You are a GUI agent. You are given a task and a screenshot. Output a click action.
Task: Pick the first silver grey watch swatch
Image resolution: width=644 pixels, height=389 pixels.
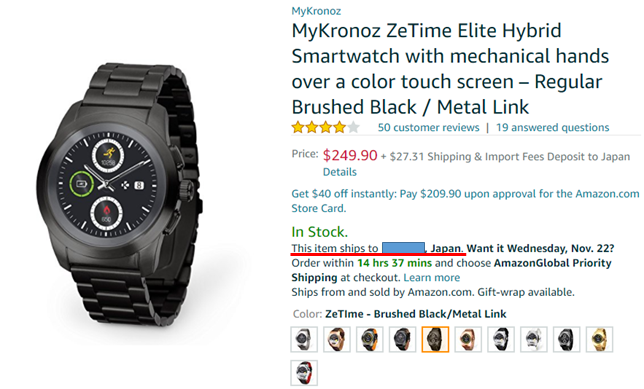point(304,339)
